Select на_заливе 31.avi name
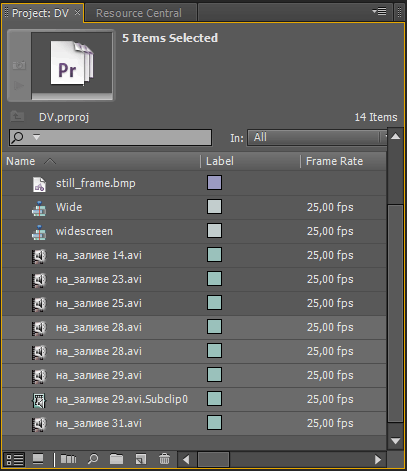This screenshot has height=471, width=407. [99, 423]
